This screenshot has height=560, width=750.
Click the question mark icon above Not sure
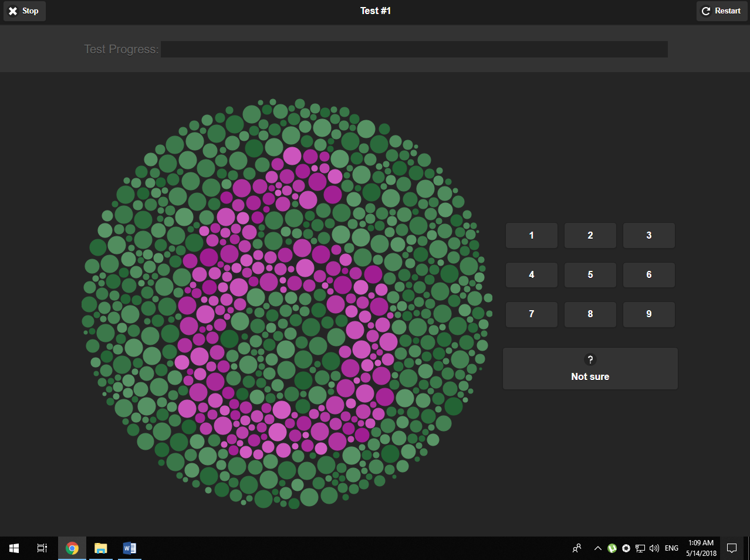click(x=590, y=359)
